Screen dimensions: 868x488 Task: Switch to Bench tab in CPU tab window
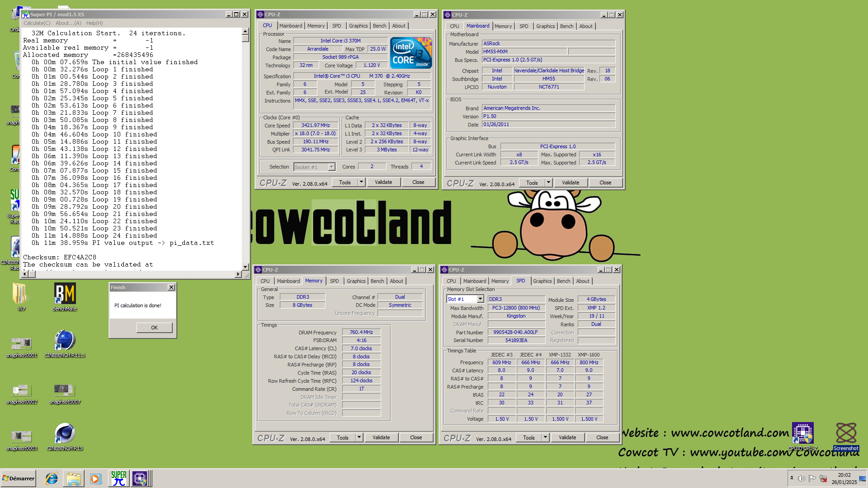coord(379,26)
